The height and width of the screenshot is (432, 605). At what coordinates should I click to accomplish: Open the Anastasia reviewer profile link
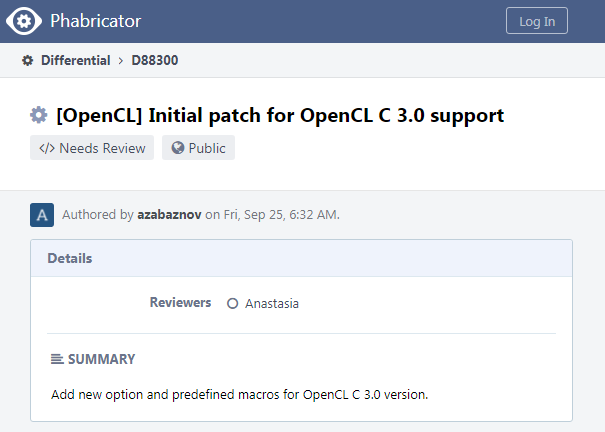click(x=272, y=304)
